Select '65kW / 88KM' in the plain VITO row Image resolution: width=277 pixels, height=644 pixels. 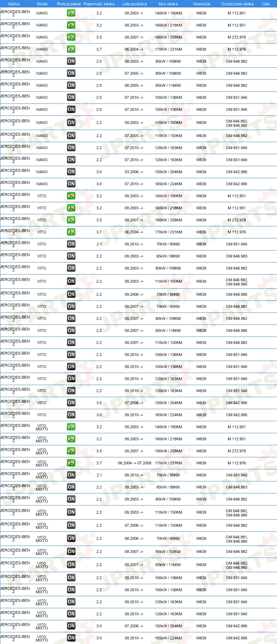[x=168, y=256]
